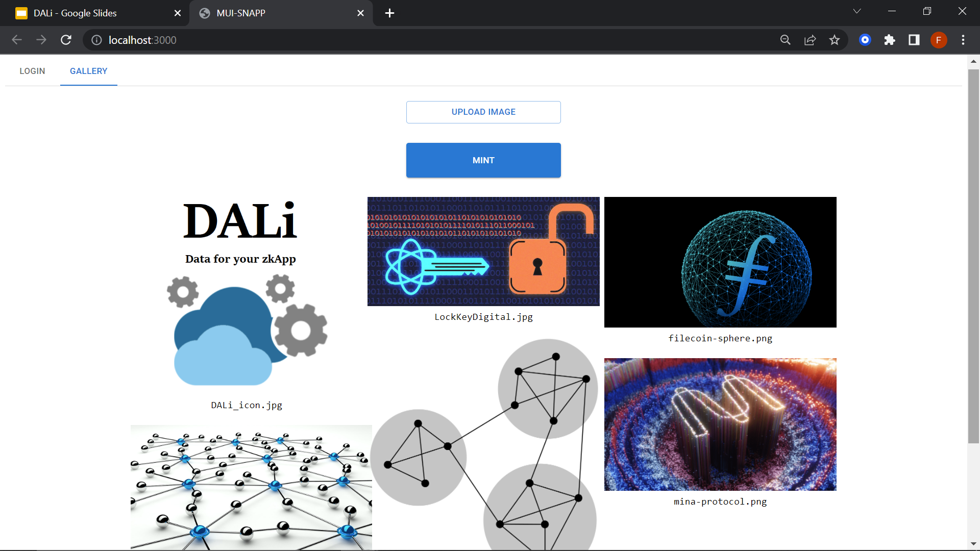Select the GALLERY tab

coord(88,71)
